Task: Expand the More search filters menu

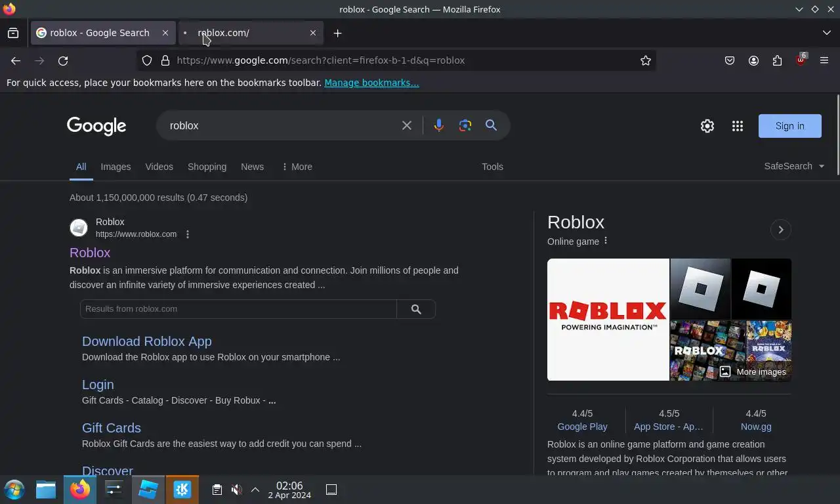Action: point(297,167)
